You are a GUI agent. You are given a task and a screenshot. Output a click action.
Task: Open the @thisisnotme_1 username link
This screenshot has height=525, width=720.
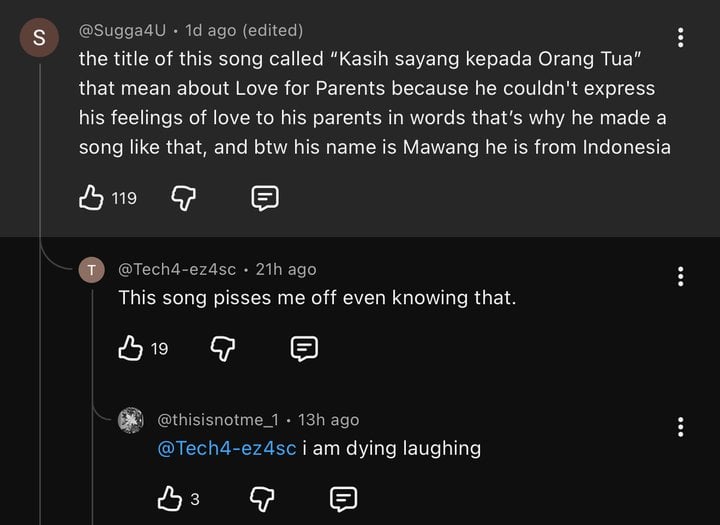[217, 420]
